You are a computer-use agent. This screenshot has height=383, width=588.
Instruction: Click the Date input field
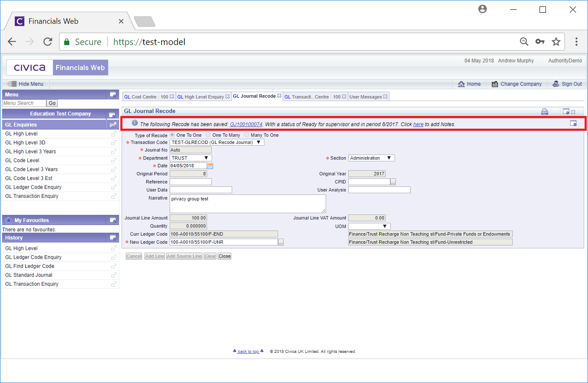pyautogui.click(x=188, y=166)
